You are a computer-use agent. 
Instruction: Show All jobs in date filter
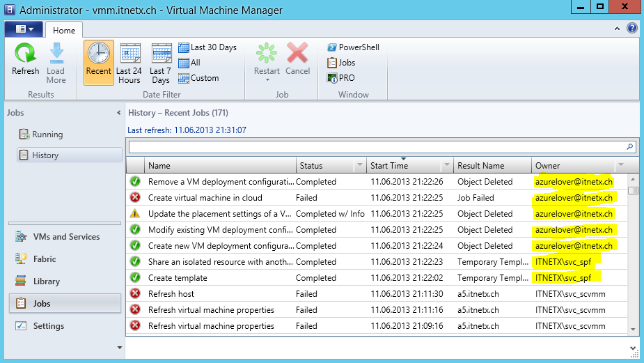[189, 63]
